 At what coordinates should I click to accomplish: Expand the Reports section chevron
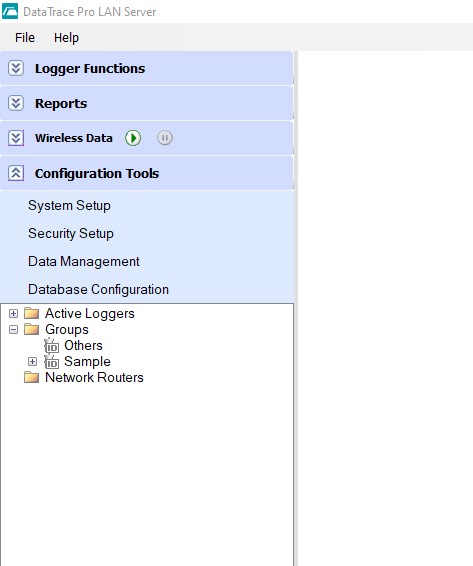pyautogui.click(x=16, y=103)
